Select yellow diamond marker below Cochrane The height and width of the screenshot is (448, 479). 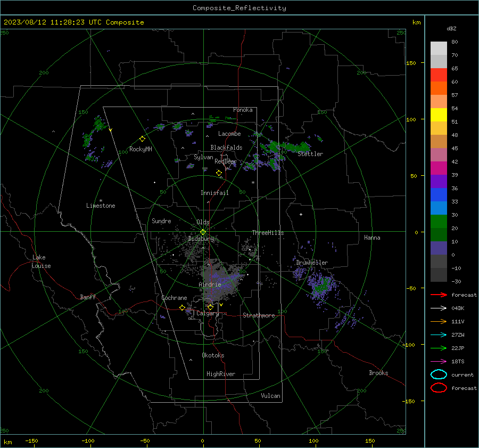coord(182,308)
